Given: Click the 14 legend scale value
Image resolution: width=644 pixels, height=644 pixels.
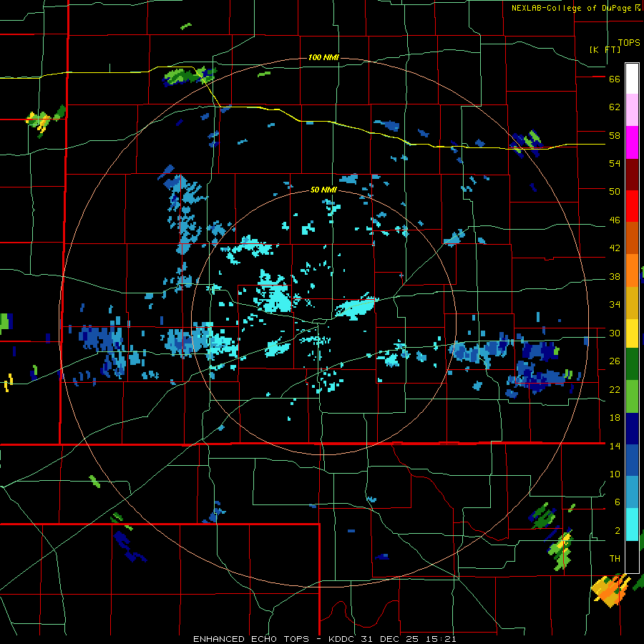Looking at the screenshot, I should (x=615, y=446).
